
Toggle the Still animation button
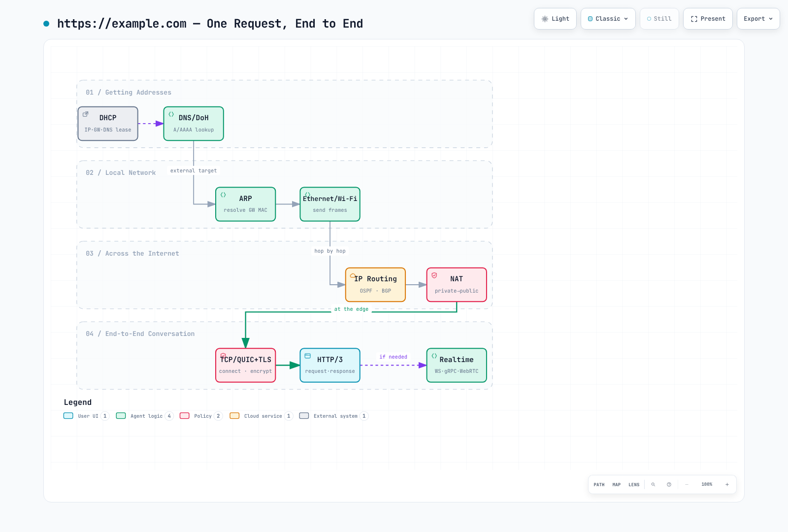click(x=659, y=19)
